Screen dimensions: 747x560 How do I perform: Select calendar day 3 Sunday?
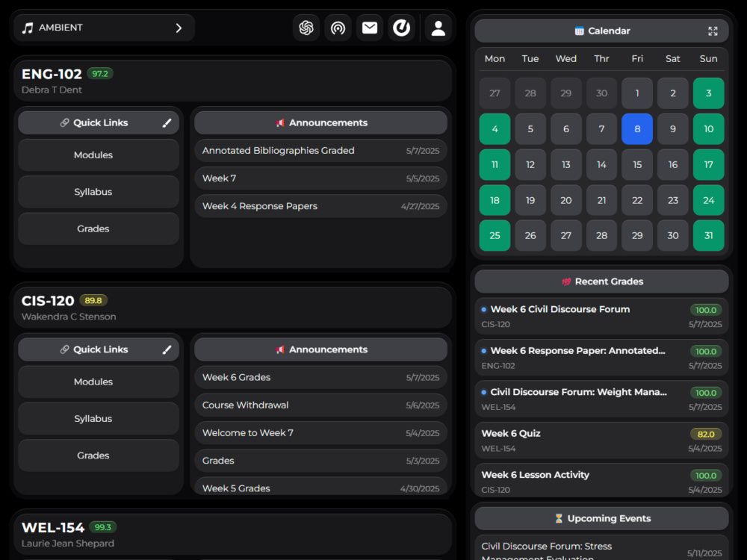click(708, 93)
